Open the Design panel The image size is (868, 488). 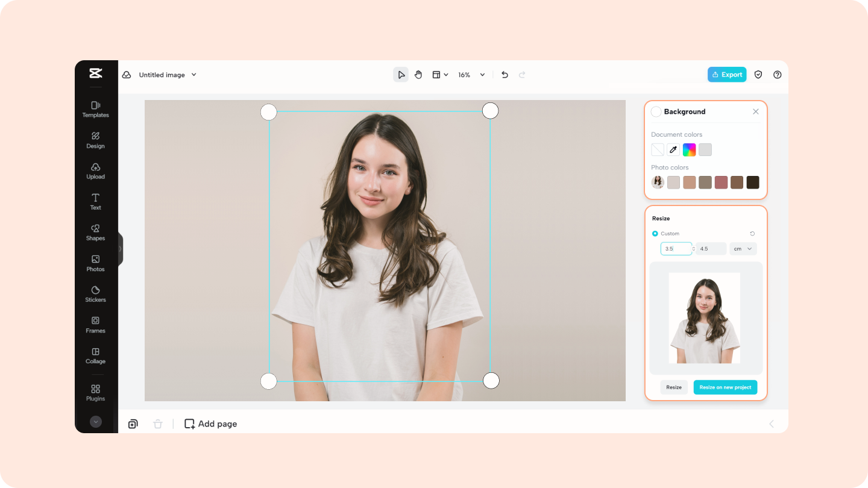95,140
